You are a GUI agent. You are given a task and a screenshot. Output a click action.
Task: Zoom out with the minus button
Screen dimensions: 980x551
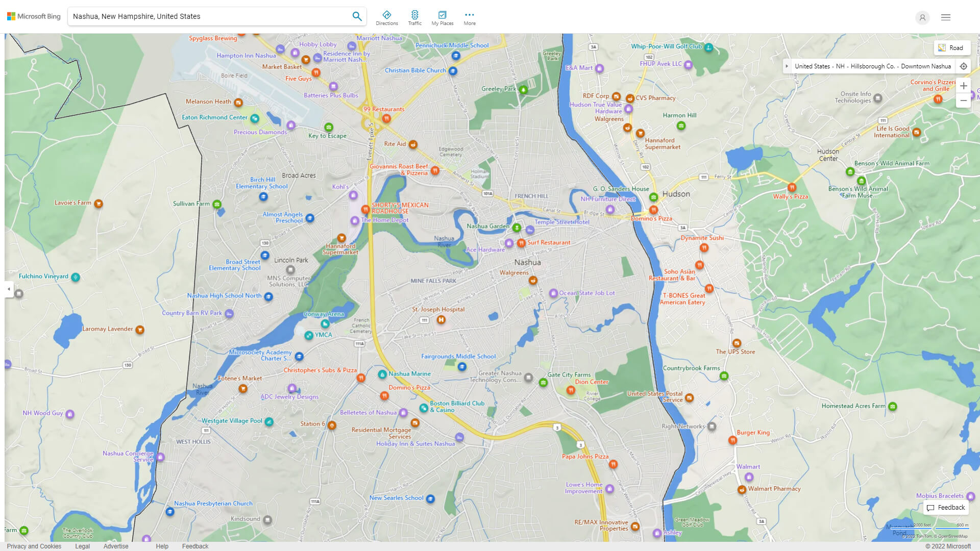point(963,101)
